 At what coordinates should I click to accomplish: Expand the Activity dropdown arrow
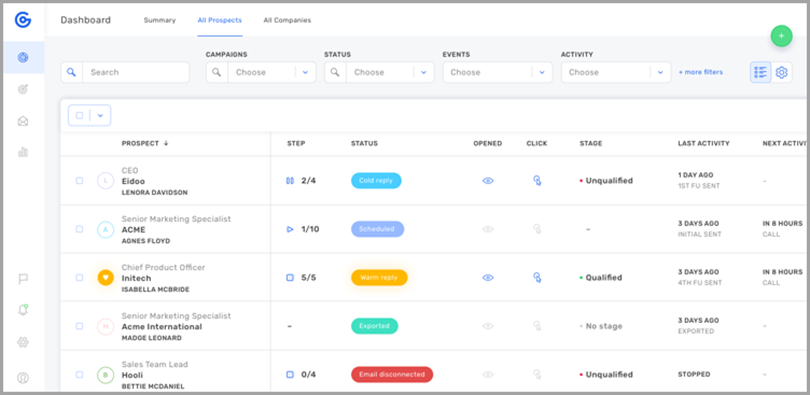(x=660, y=72)
